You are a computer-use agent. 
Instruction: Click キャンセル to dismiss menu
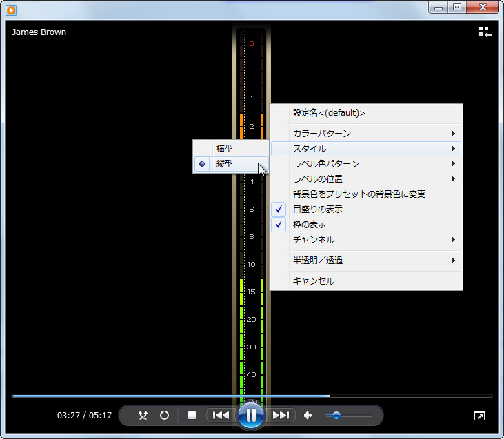point(366,281)
